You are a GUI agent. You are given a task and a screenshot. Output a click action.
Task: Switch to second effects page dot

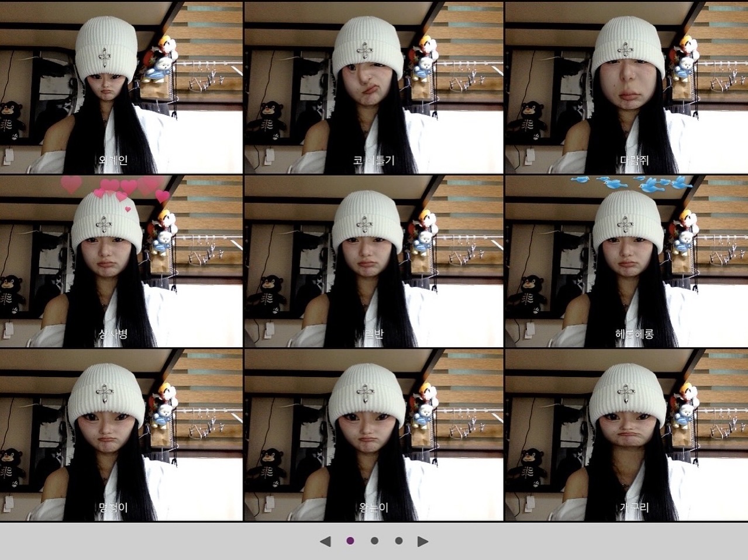(x=374, y=541)
